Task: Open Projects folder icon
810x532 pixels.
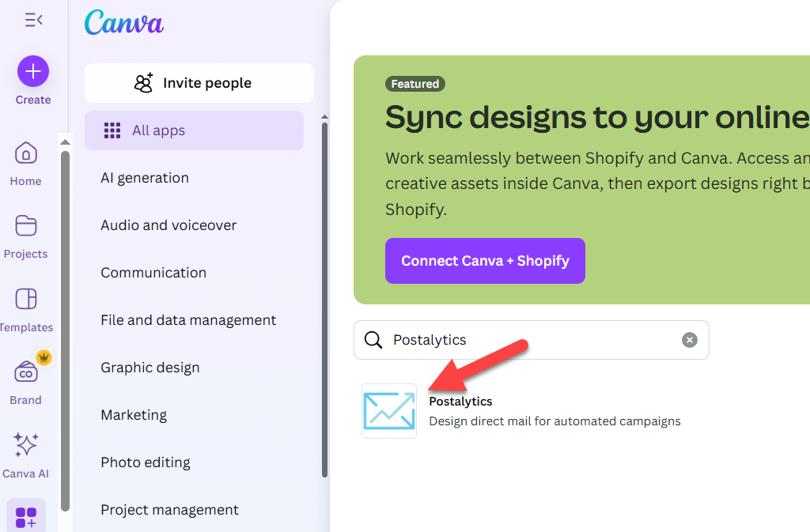Action: point(26,225)
